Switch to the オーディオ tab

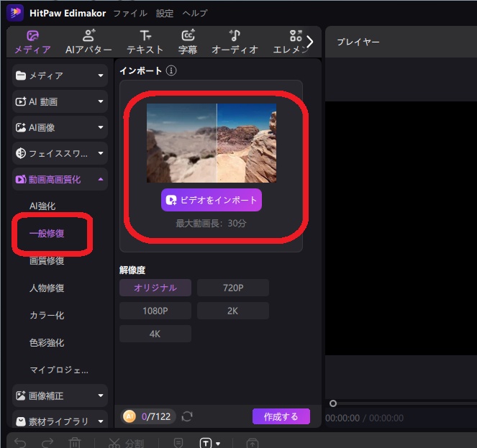click(235, 42)
